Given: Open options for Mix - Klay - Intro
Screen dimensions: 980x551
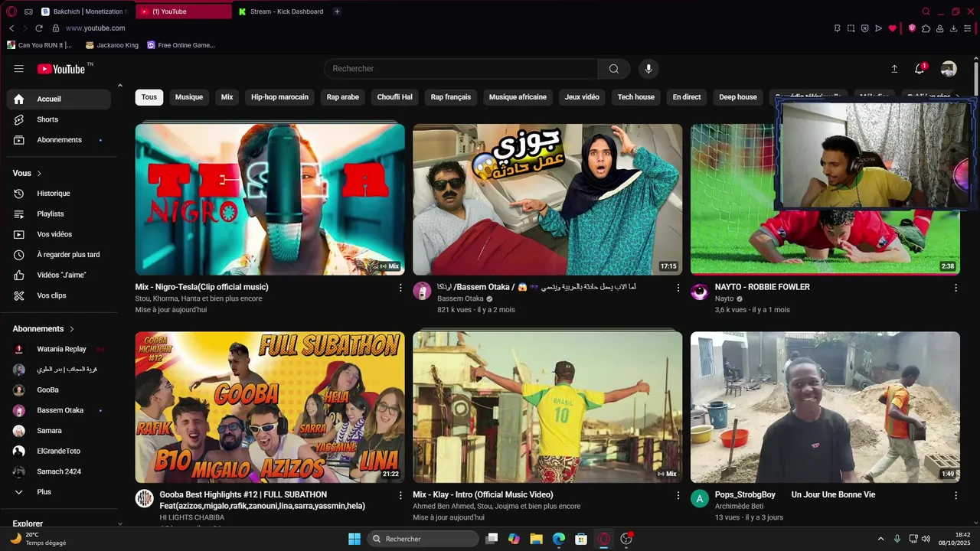Looking at the screenshot, I should [x=678, y=495].
